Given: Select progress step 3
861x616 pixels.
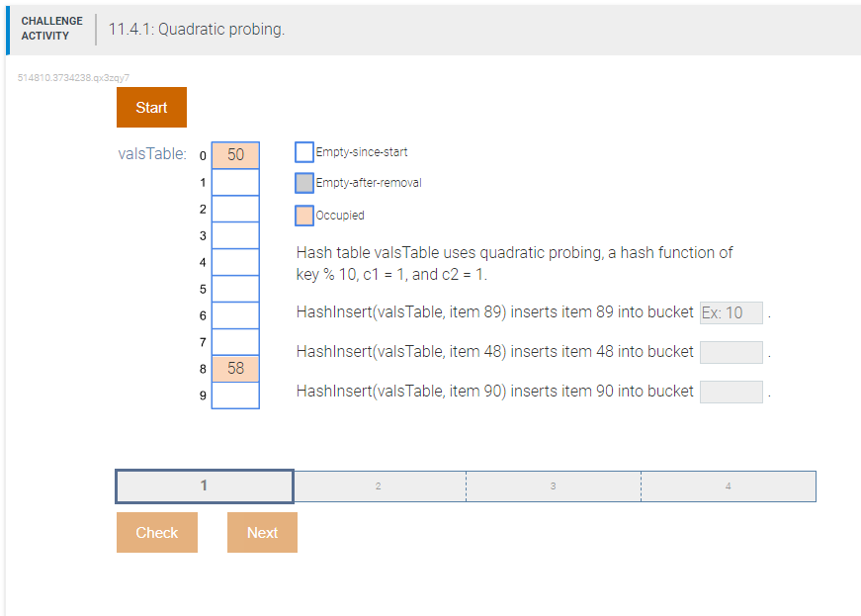Looking at the screenshot, I should 553,485.
